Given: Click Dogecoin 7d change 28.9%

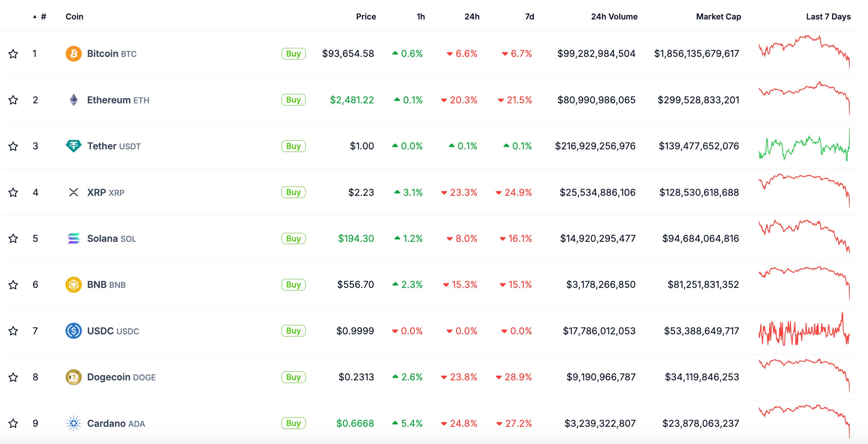Looking at the screenshot, I should [x=514, y=377].
